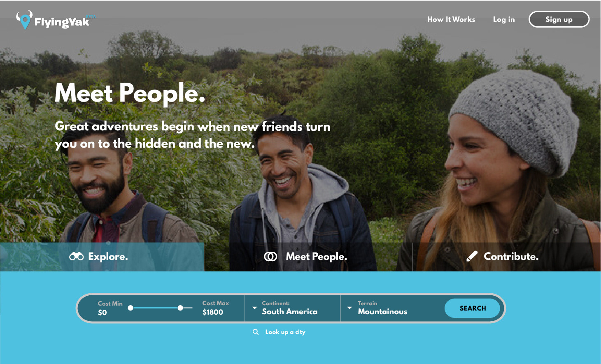Expand the Terrain dropdown arrow
Viewport: 601px width, 364px height.
pos(349,308)
